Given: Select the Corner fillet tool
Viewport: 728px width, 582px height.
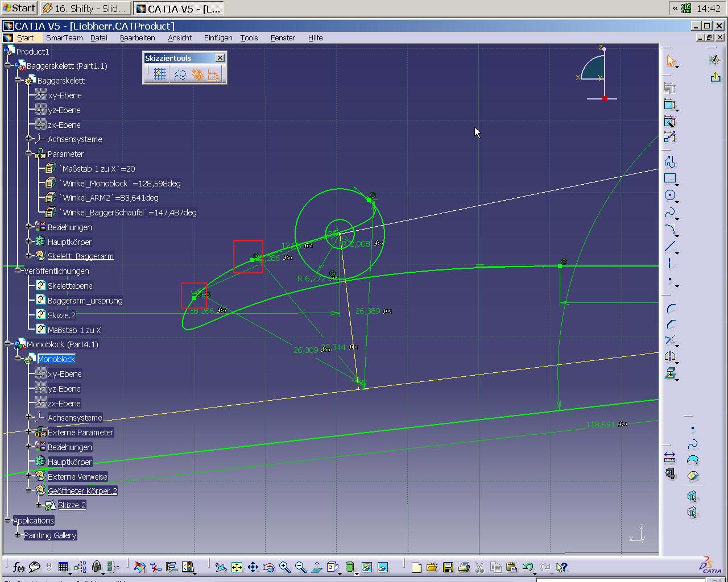Looking at the screenshot, I should pyautogui.click(x=671, y=309).
